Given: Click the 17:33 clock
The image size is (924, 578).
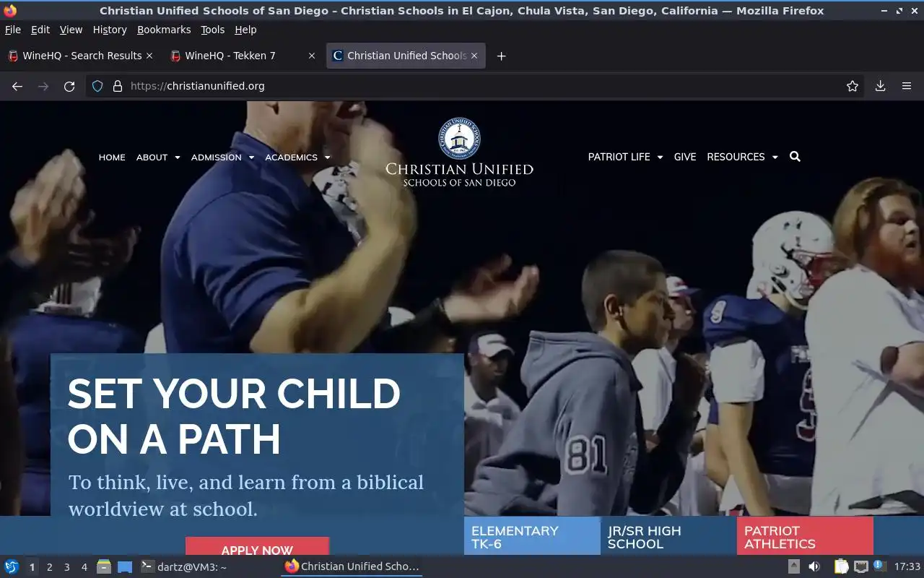Looking at the screenshot, I should 907,567.
